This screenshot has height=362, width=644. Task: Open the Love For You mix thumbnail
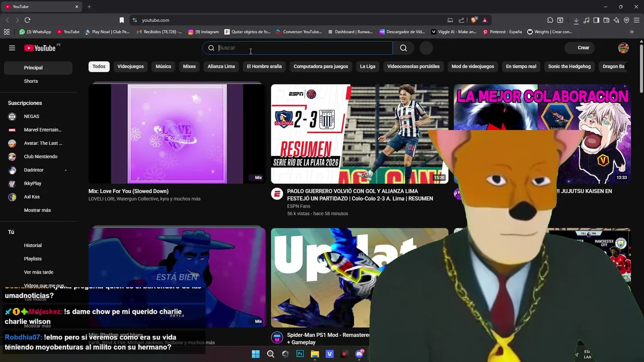(x=177, y=134)
